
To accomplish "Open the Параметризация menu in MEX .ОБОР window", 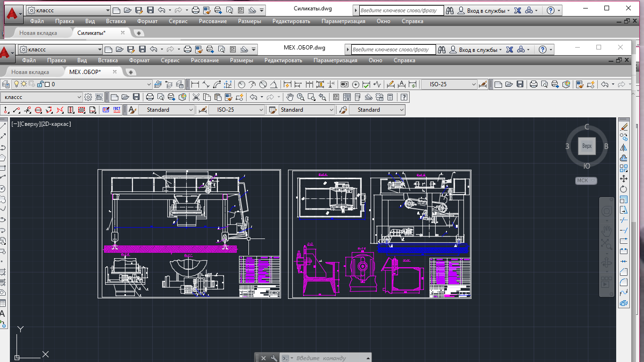I will 335,60.
